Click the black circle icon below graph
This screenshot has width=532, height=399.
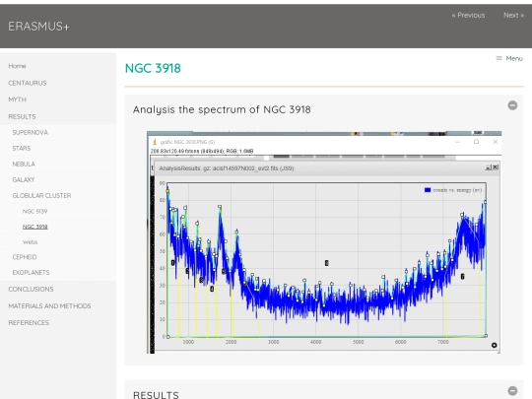(494, 345)
